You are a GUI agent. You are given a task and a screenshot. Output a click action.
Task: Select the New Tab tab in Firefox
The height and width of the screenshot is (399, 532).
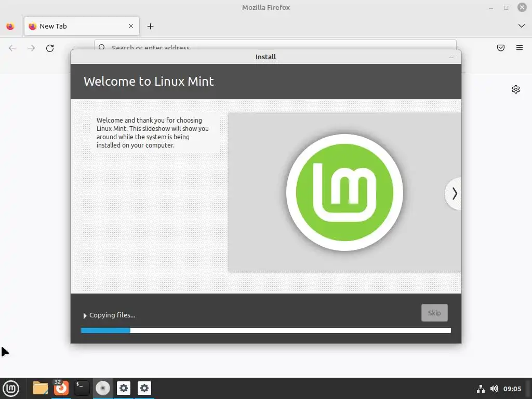(82, 26)
